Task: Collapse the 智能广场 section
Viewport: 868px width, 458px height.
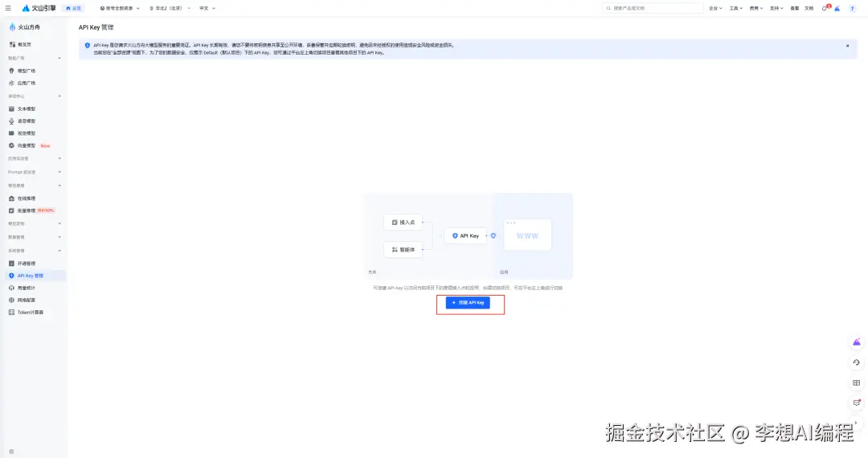Action: (35, 58)
